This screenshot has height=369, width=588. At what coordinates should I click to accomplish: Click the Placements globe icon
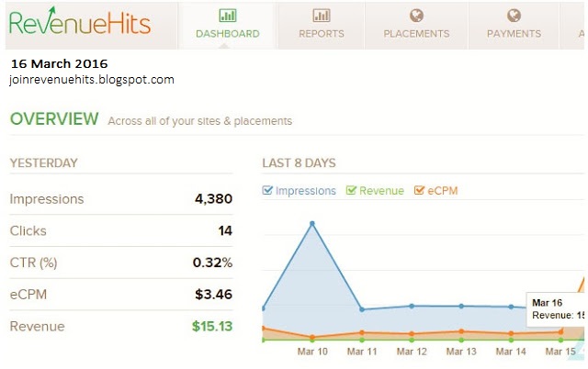click(416, 16)
